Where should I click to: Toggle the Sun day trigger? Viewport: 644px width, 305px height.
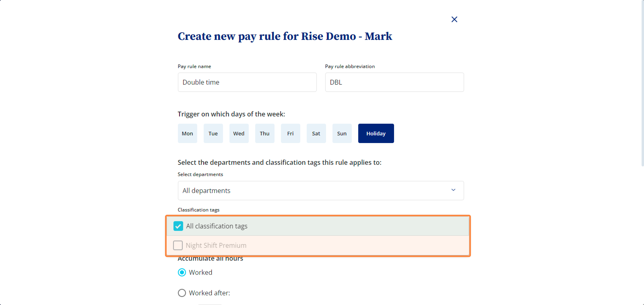(x=342, y=133)
